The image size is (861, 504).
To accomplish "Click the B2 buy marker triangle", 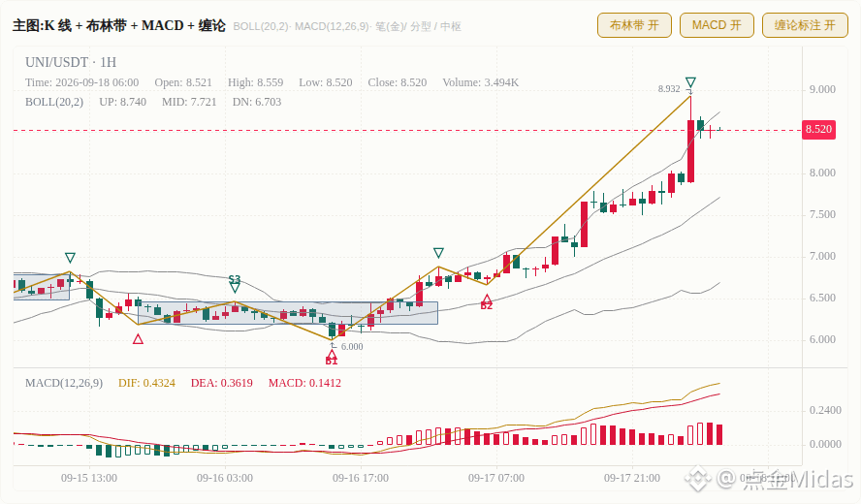I will [x=487, y=300].
